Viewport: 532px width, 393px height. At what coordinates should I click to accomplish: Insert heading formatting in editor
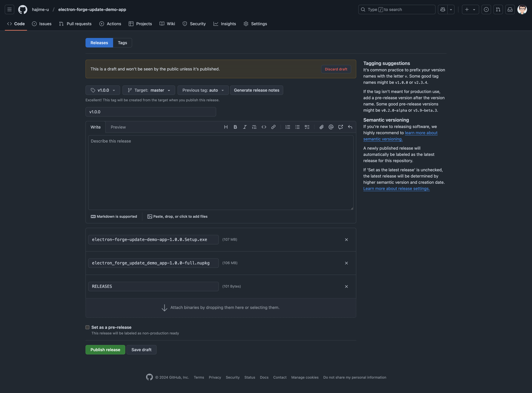(x=226, y=127)
